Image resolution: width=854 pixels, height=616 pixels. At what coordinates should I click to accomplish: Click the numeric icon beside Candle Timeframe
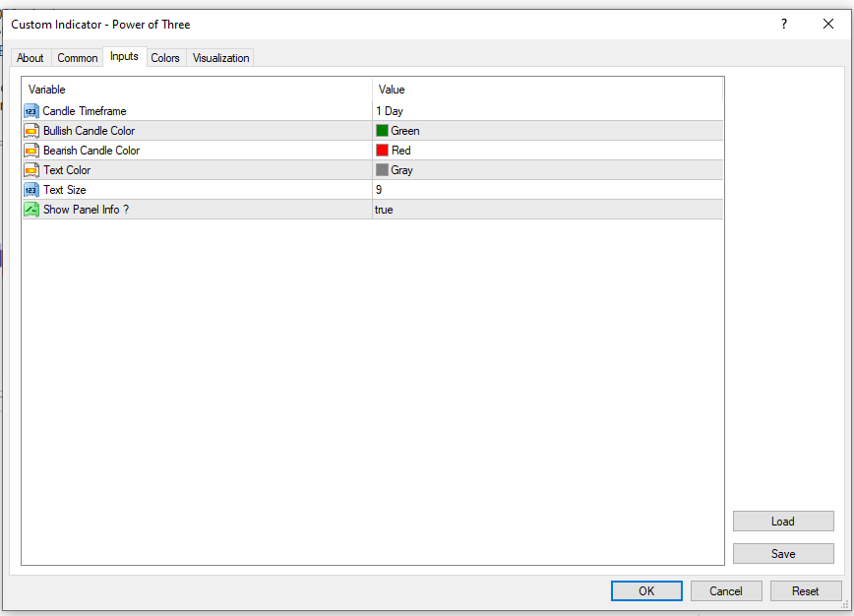tap(30, 111)
